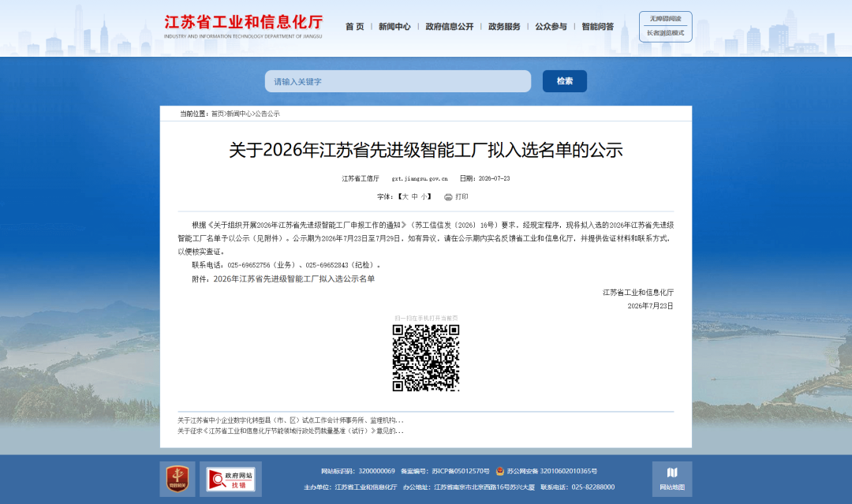Click the article title 关于2026年江苏省先进级智能工厂拟入选名单的公示
The image size is (852, 504).
pyautogui.click(x=425, y=150)
